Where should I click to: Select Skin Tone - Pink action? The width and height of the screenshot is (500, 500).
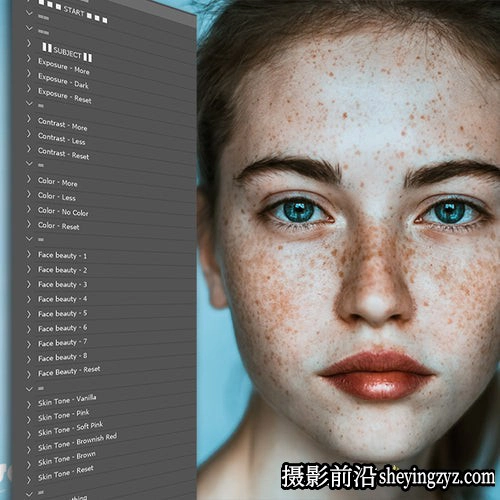pyautogui.click(x=63, y=415)
